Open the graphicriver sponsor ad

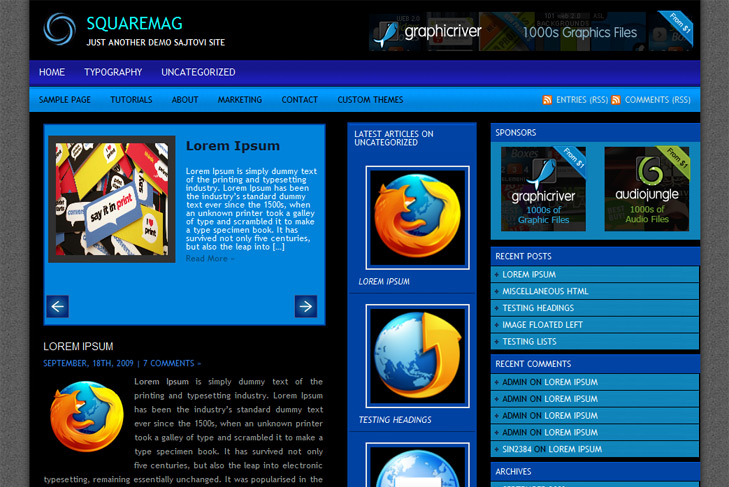[x=543, y=188]
